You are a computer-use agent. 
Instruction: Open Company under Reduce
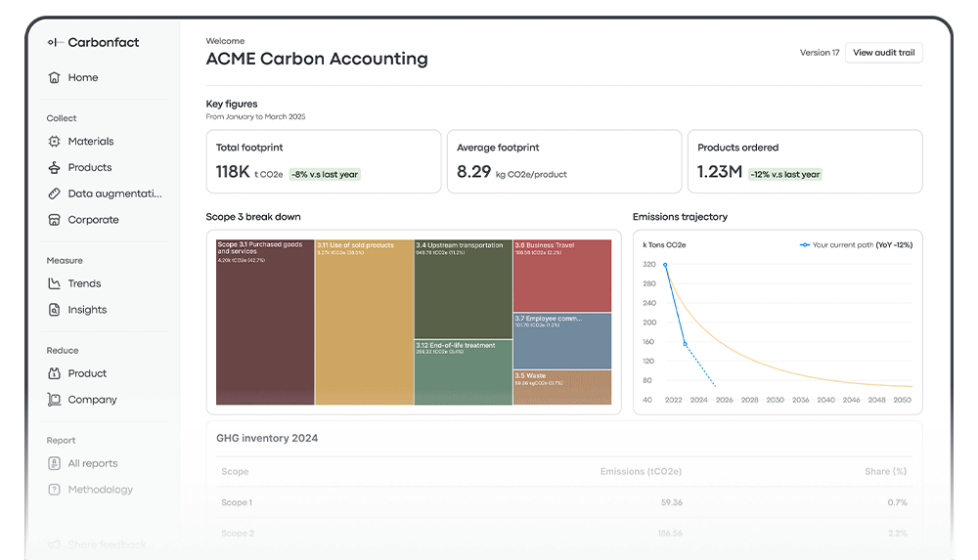(x=92, y=400)
